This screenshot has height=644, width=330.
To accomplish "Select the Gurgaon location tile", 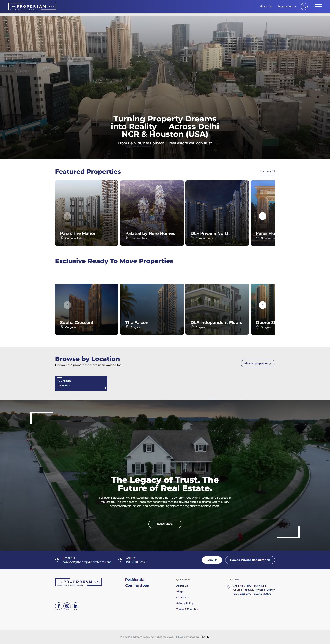I will tap(81, 383).
